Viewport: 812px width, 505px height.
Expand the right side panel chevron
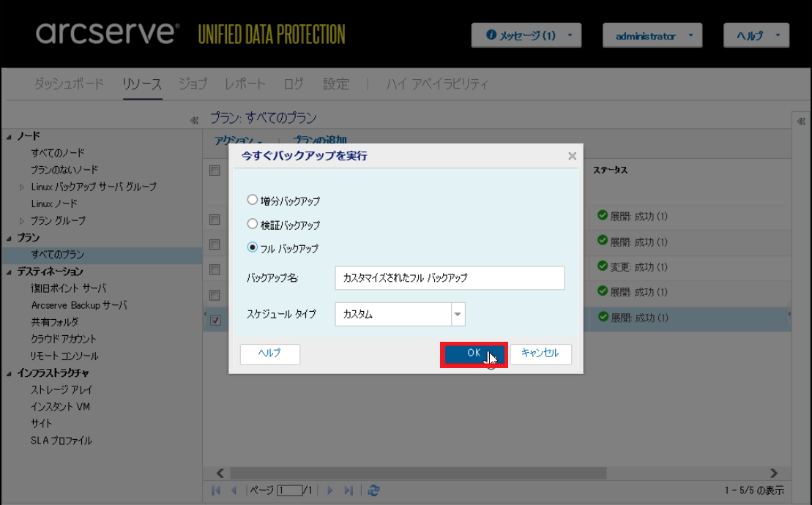tap(801, 121)
